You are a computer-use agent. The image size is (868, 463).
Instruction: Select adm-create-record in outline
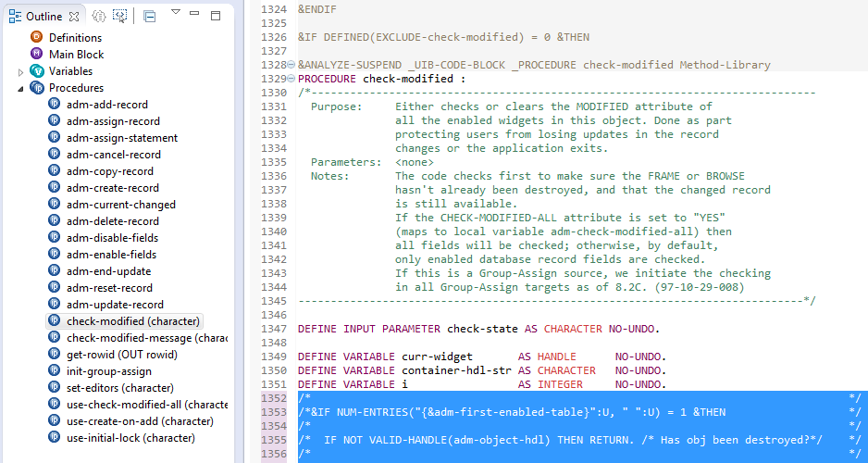point(112,188)
